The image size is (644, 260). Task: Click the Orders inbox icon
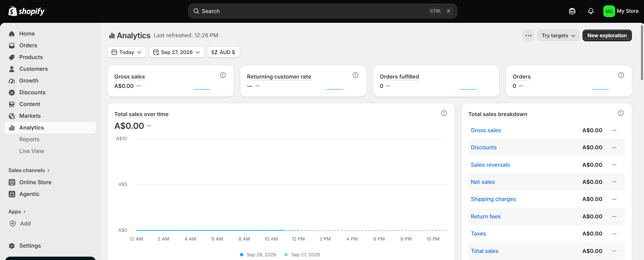[x=12, y=45]
